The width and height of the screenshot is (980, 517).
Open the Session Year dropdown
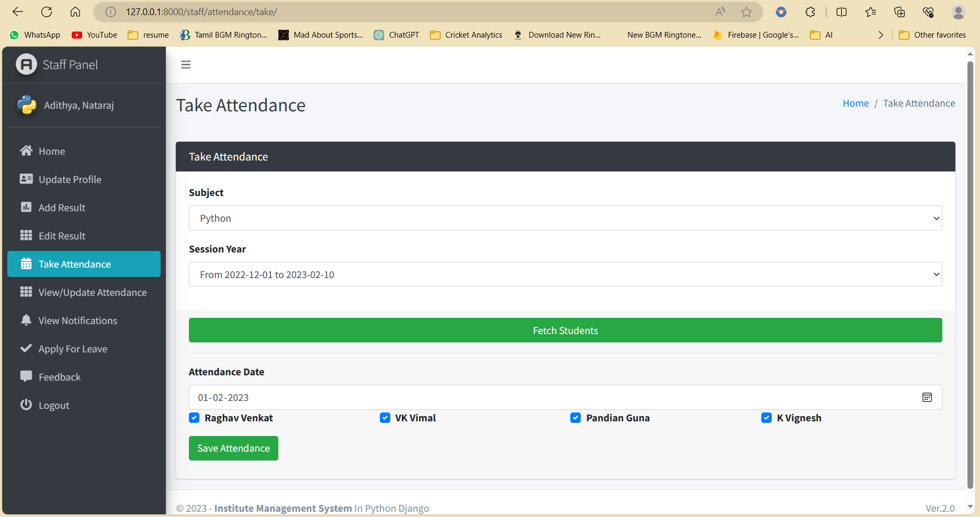coord(564,274)
